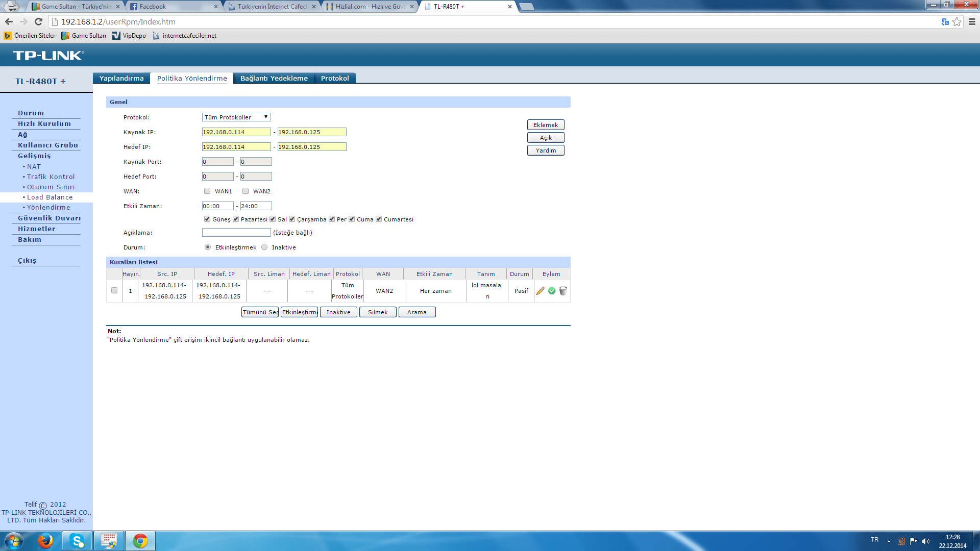The image size is (980, 551).
Task: Switch to the Protokol tab
Action: pyautogui.click(x=335, y=78)
